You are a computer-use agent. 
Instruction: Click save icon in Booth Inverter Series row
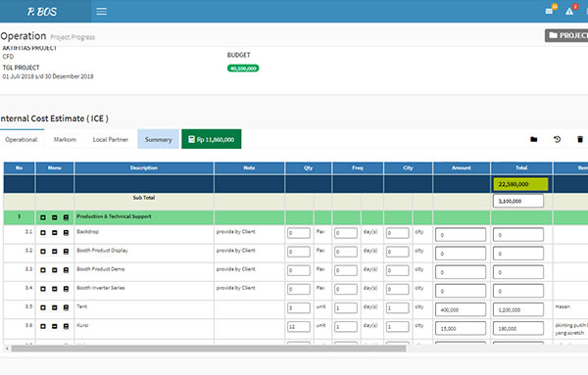[x=66, y=289]
